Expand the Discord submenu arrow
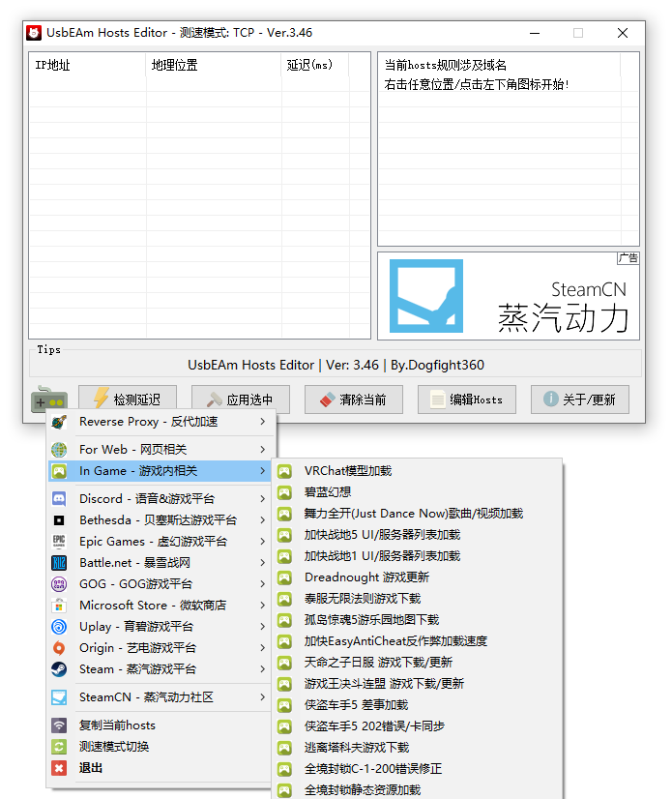 coord(262,498)
